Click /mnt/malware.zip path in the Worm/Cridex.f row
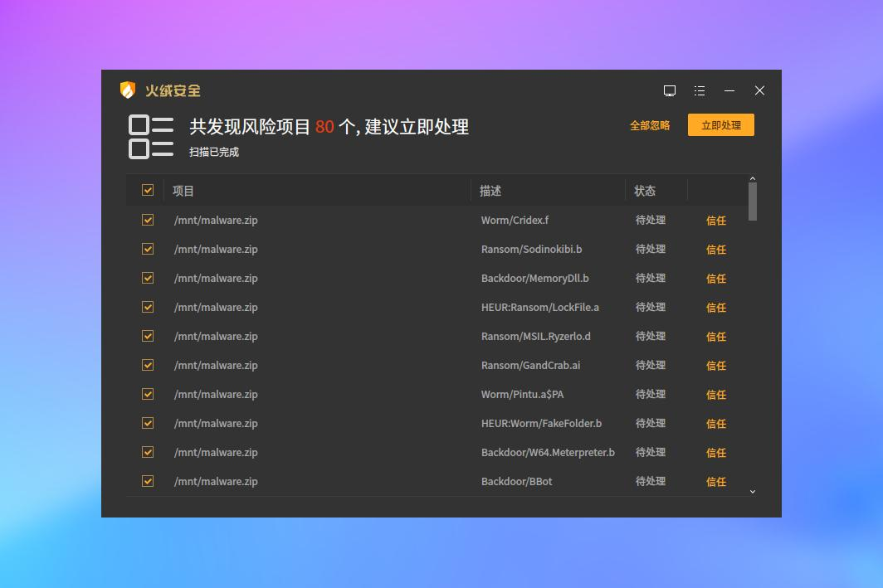The width and height of the screenshot is (883, 588). (216, 220)
